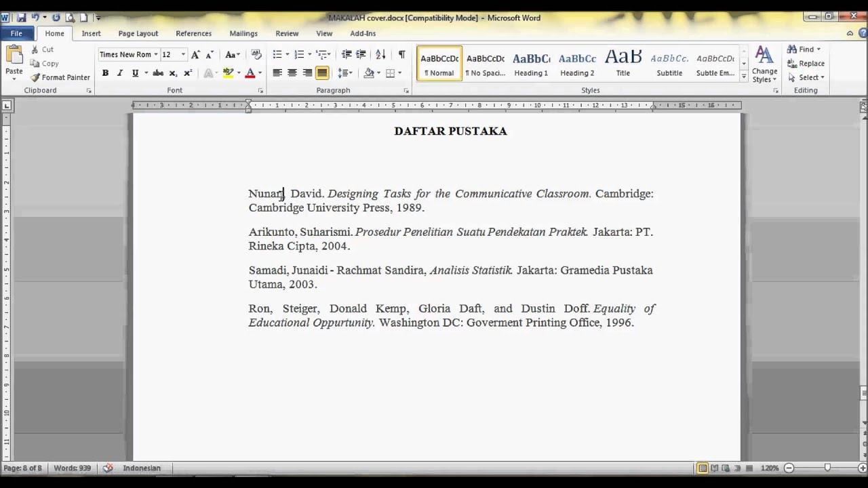Toggle Show/Hide paragraph marks
Image resolution: width=868 pixels, height=488 pixels.
pos(401,55)
